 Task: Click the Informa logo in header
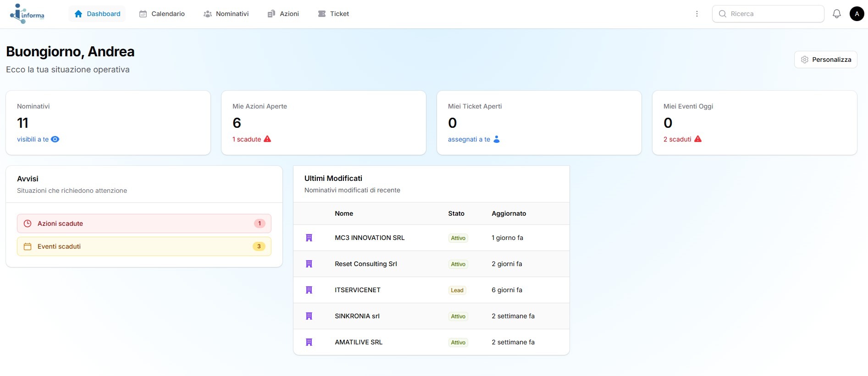click(x=27, y=14)
